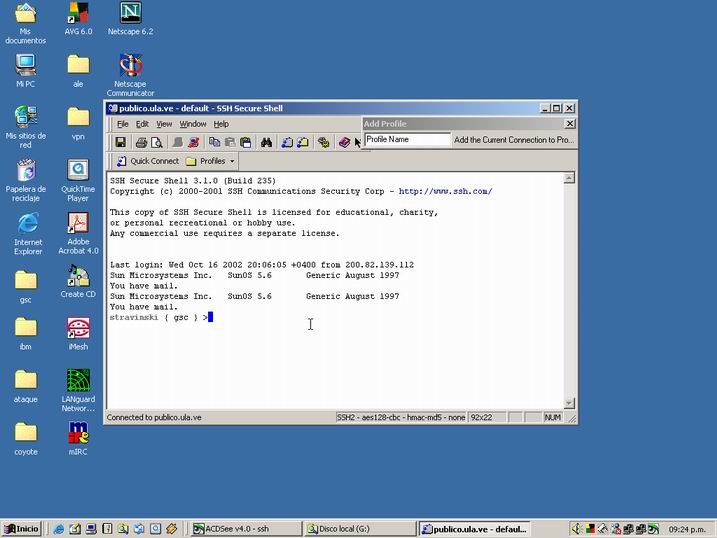Select the Mi PC desktop icon
The width and height of the screenshot is (717, 538).
pos(26,71)
